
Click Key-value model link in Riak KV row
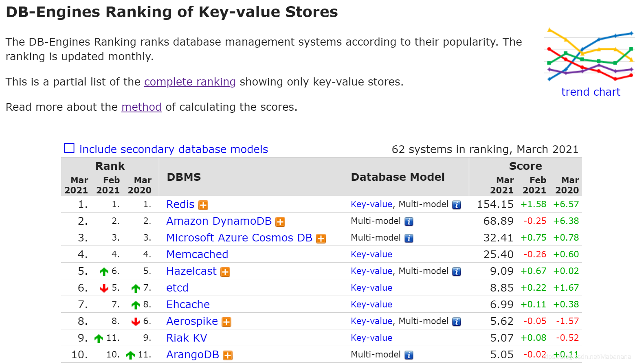click(x=371, y=338)
